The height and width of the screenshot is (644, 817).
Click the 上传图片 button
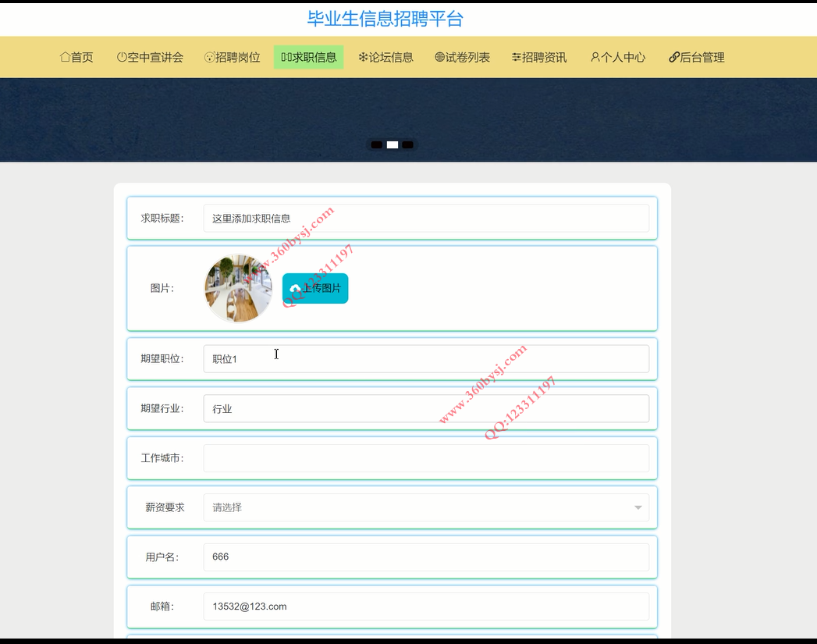(x=315, y=288)
